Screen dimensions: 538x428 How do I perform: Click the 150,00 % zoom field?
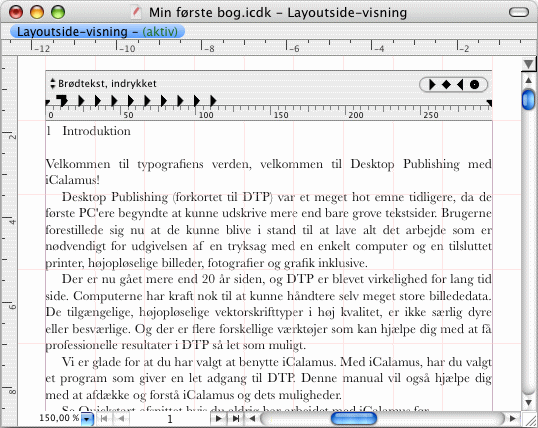tap(59, 418)
